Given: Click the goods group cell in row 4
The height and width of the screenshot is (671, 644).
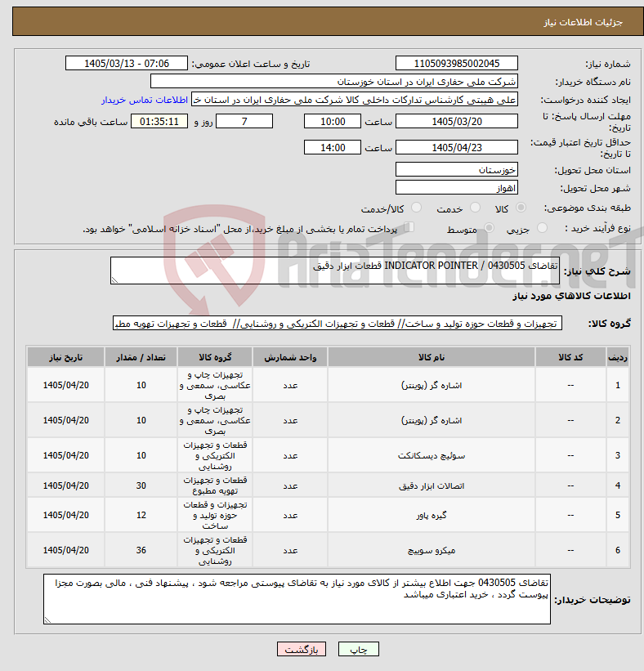Looking at the screenshot, I should click(215, 485).
